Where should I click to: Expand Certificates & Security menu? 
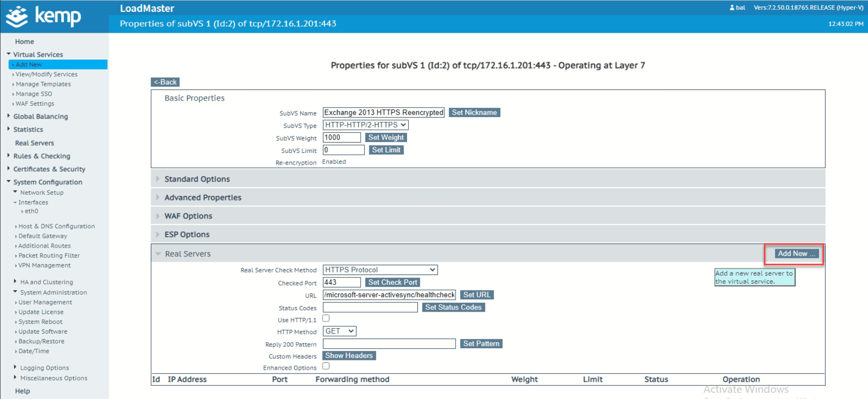pyautogui.click(x=49, y=169)
